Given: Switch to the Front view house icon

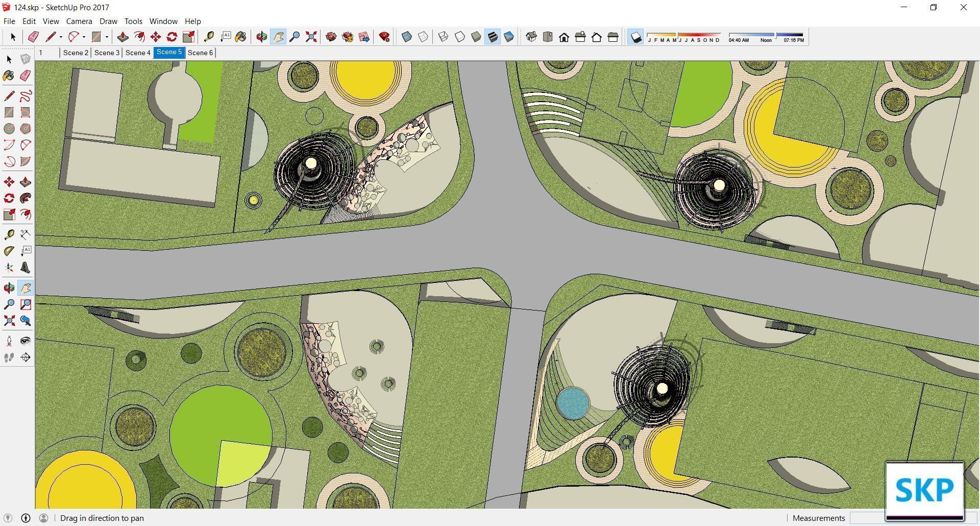Looking at the screenshot, I should 564,37.
